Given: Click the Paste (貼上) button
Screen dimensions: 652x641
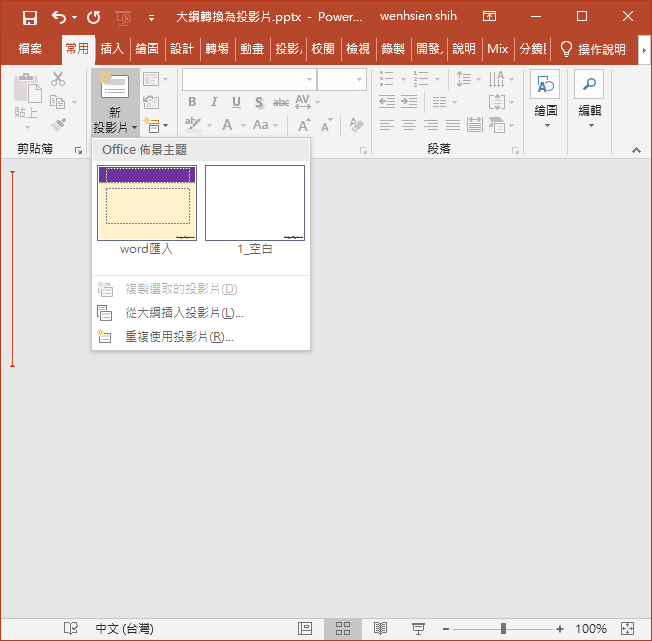Looking at the screenshot, I should (x=27, y=96).
